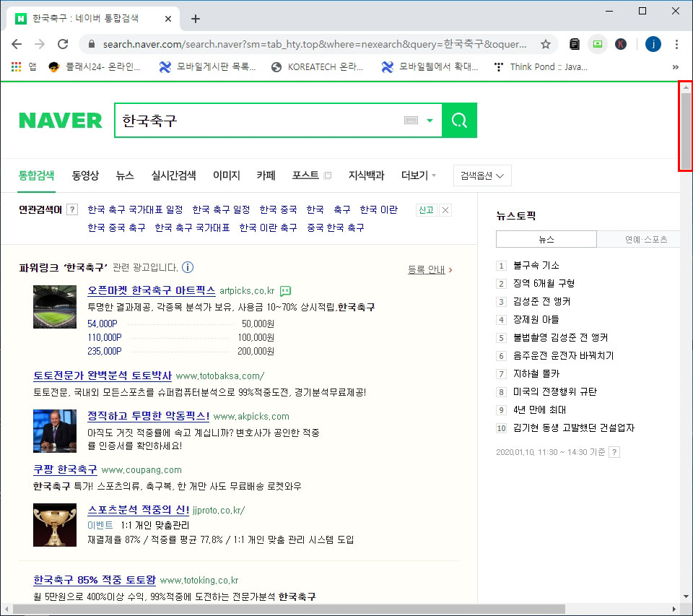Click the stadium thumbnail image
Viewport: 693px width, 616px height.
[x=55, y=307]
